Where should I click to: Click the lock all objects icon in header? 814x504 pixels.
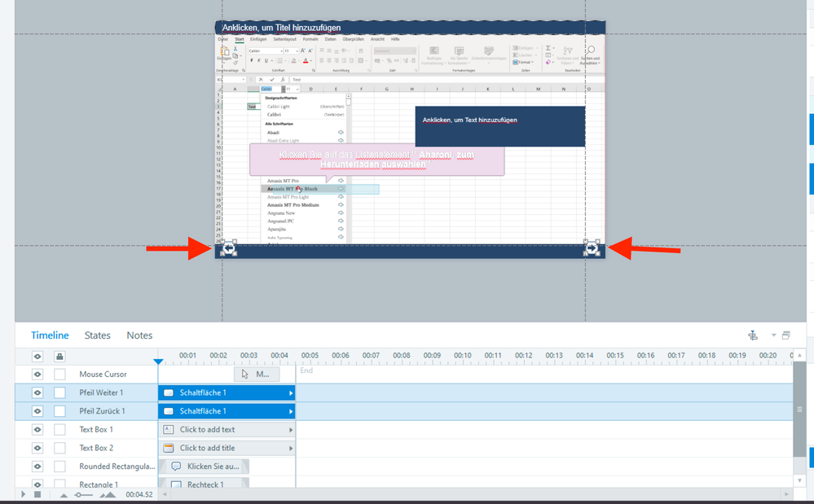[x=59, y=357]
